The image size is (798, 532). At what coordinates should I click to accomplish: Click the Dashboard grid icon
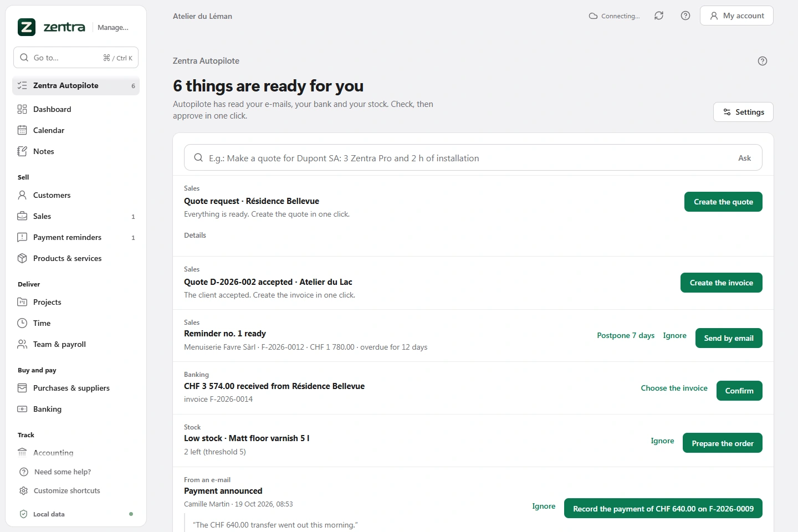click(22, 109)
